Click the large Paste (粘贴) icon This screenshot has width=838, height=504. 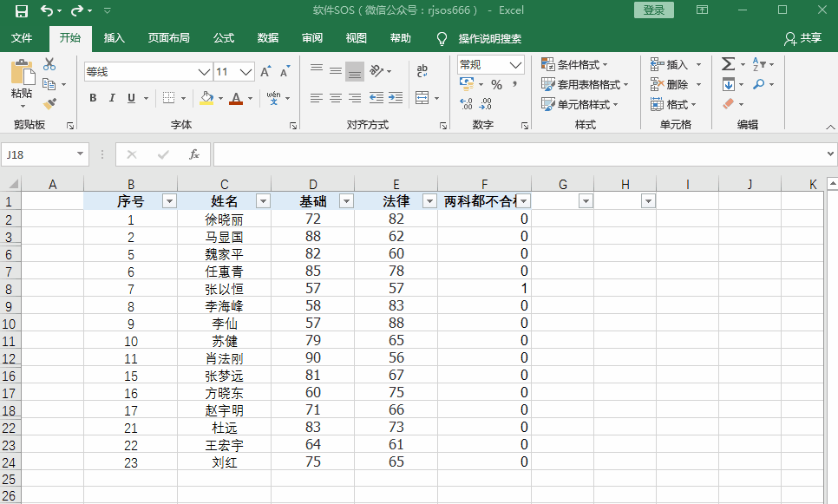pyautogui.click(x=22, y=73)
